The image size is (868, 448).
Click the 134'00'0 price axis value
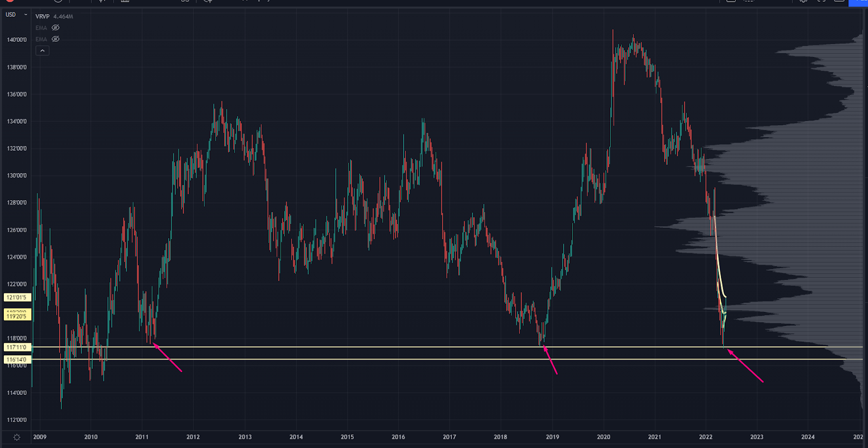click(x=16, y=121)
